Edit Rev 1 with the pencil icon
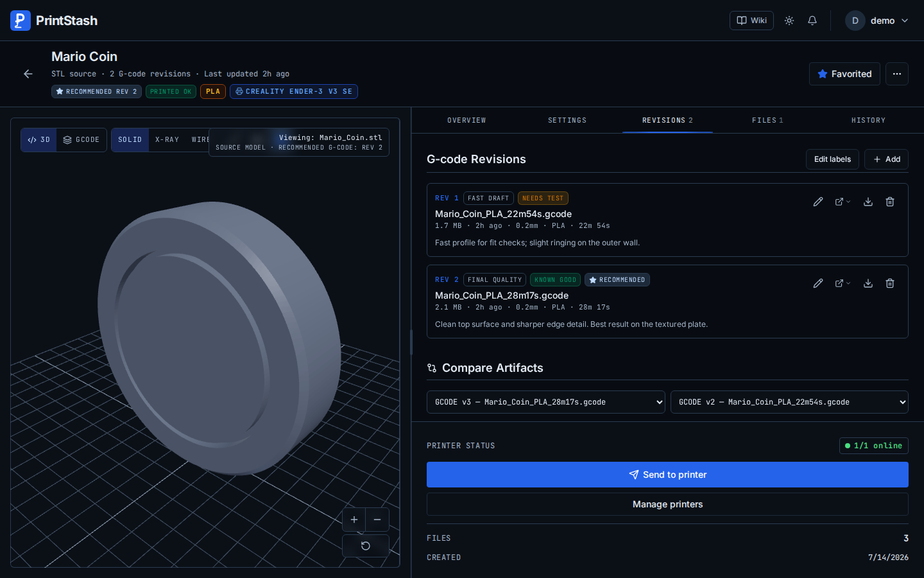 tap(818, 202)
